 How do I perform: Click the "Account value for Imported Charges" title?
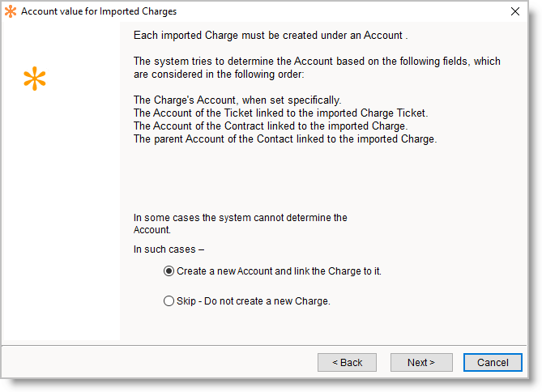click(x=98, y=11)
